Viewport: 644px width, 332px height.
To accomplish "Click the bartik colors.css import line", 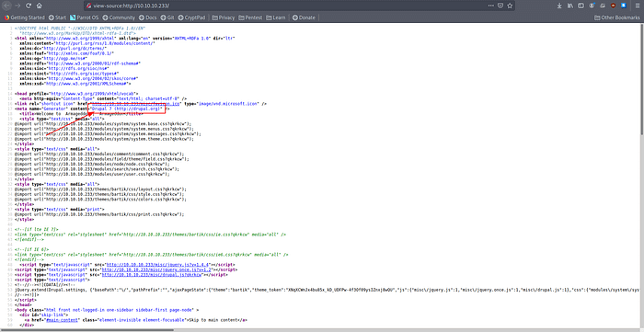I will (100, 199).
